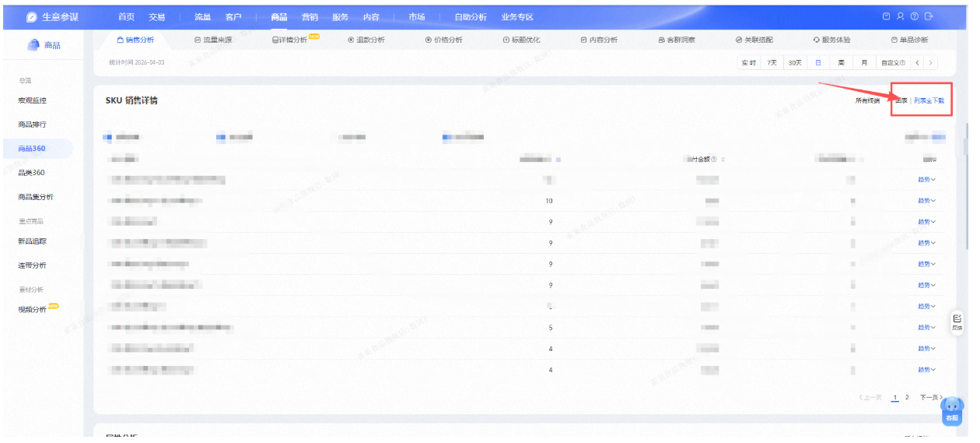Select the 7天 time range
The image size is (980, 443).
point(772,62)
